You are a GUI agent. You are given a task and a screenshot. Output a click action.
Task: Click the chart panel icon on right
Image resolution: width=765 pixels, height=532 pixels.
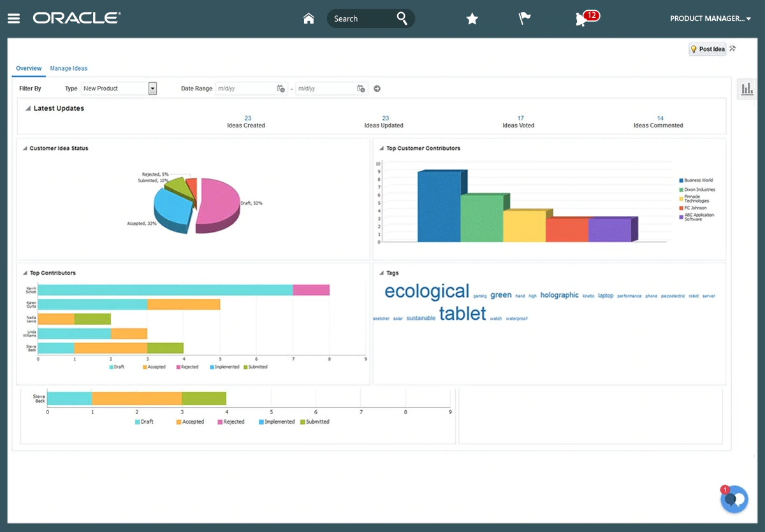[x=746, y=90]
